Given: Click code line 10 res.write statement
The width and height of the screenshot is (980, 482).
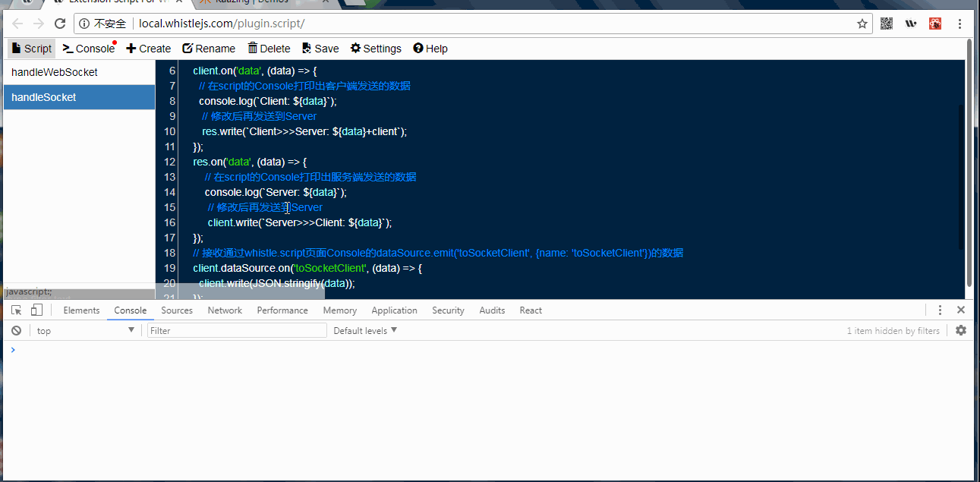Looking at the screenshot, I should [x=304, y=131].
